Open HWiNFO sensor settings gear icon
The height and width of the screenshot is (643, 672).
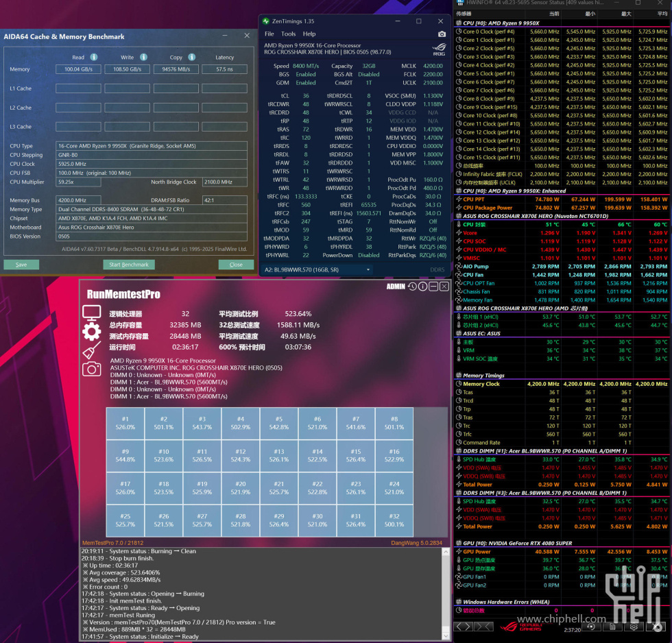634,627
